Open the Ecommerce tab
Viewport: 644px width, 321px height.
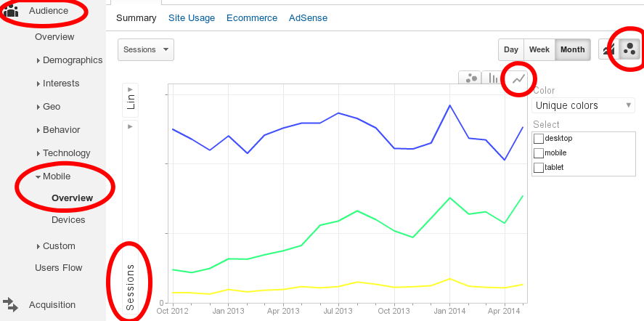pos(252,18)
